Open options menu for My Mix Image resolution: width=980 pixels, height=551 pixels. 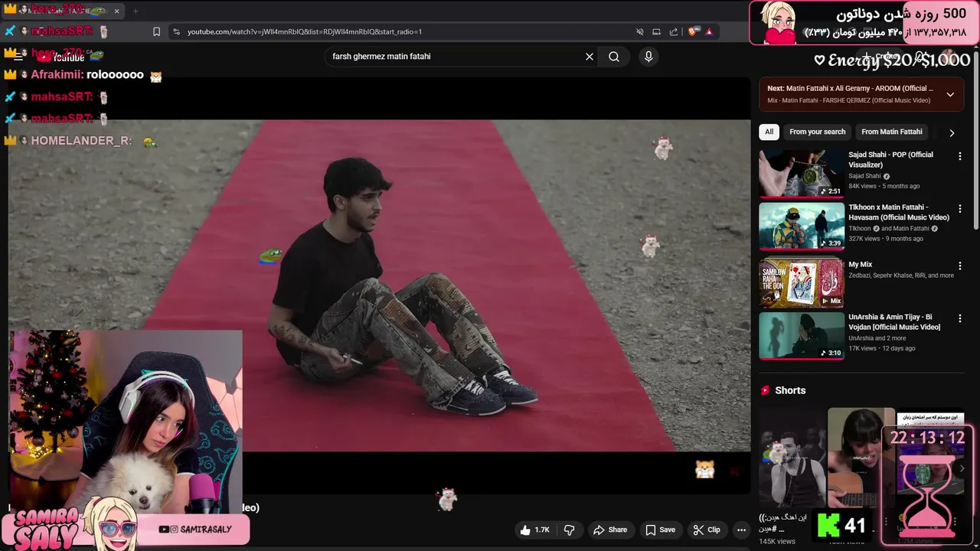[959, 266]
